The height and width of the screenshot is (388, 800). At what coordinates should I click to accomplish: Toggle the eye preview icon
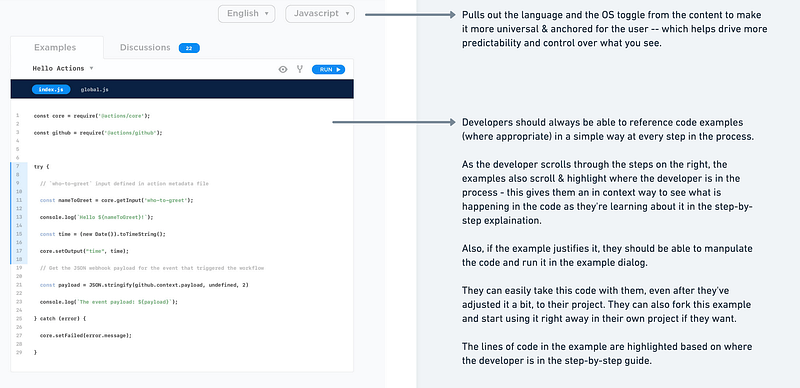click(283, 69)
